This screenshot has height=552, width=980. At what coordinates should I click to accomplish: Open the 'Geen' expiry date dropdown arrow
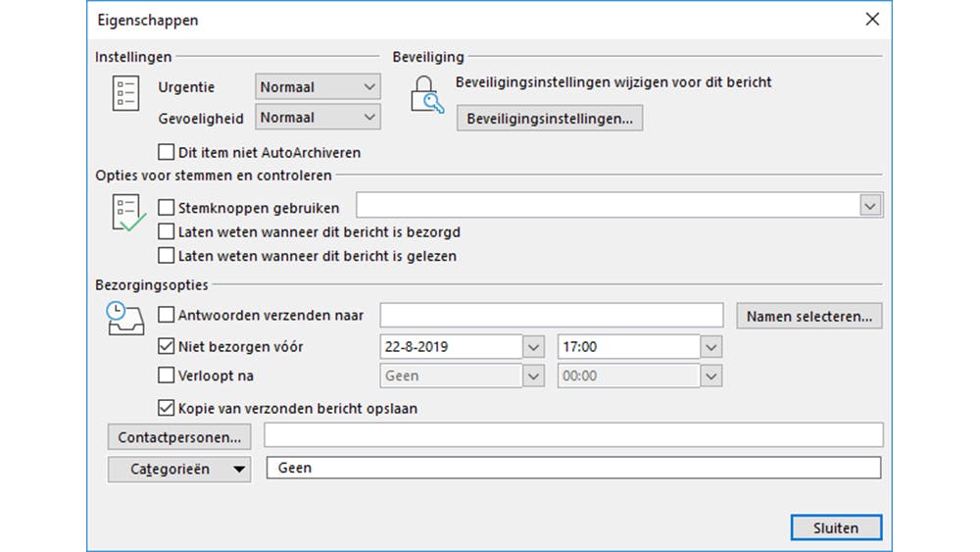click(533, 376)
